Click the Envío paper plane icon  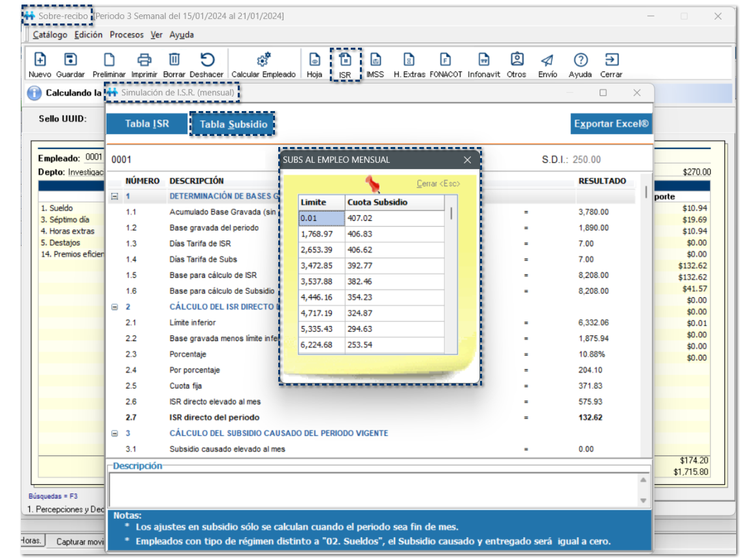coord(547,60)
